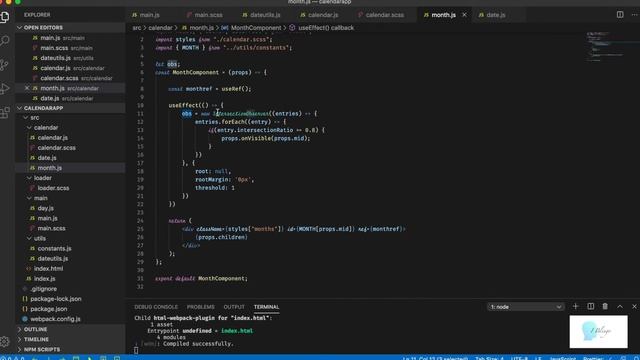Open package-lock.json file
This screenshot has height=360, width=640.
[56, 299]
